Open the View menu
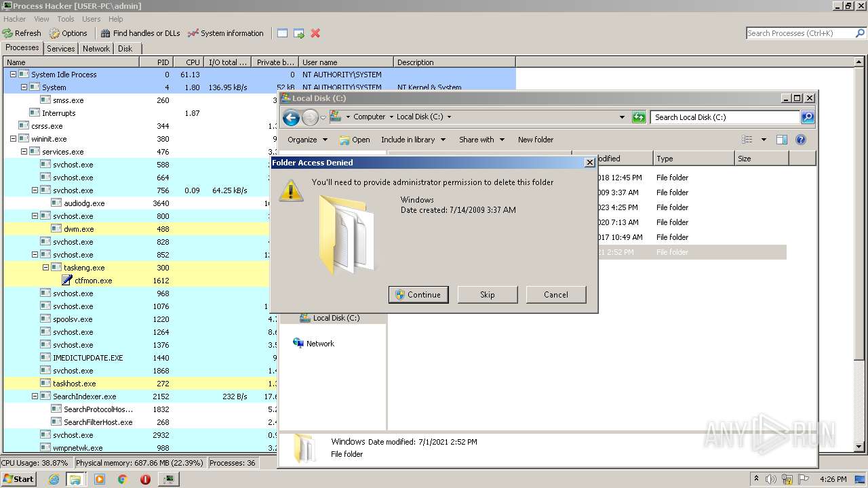The width and height of the screenshot is (868, 488). 41,19
